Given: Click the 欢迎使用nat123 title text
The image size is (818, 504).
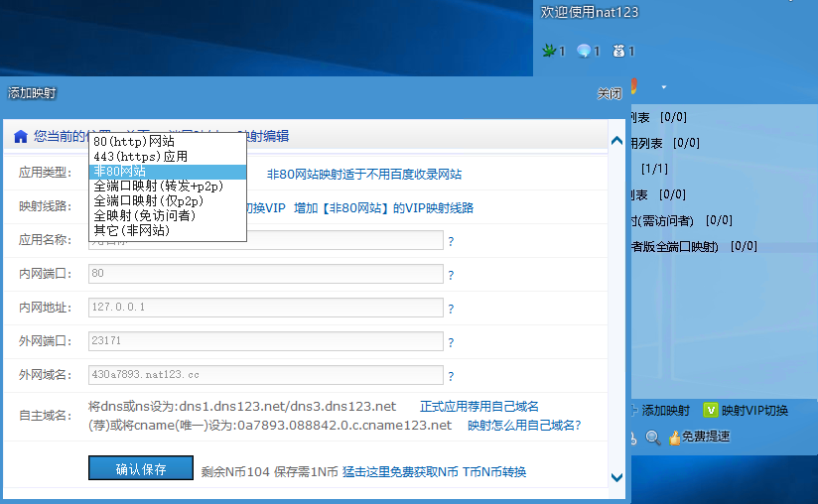Looking at the screenshot, I should click(x=590, y=12).
